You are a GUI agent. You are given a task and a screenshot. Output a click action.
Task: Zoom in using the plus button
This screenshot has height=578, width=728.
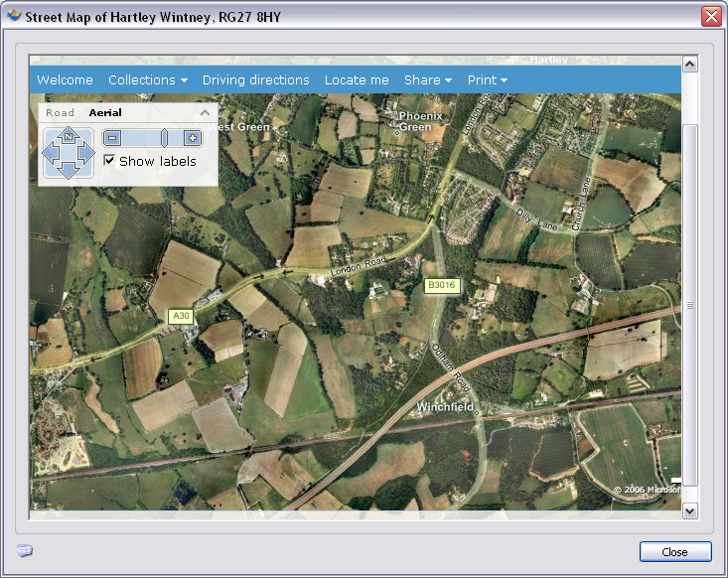[x=193, y=138]
